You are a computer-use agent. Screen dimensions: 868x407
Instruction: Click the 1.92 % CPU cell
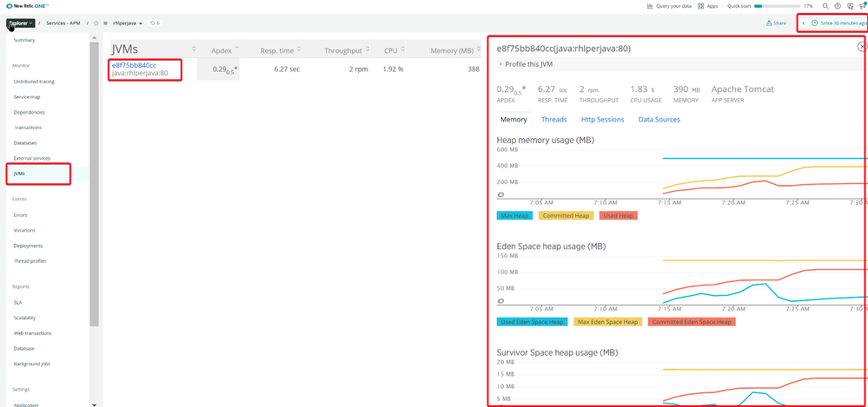394,69
